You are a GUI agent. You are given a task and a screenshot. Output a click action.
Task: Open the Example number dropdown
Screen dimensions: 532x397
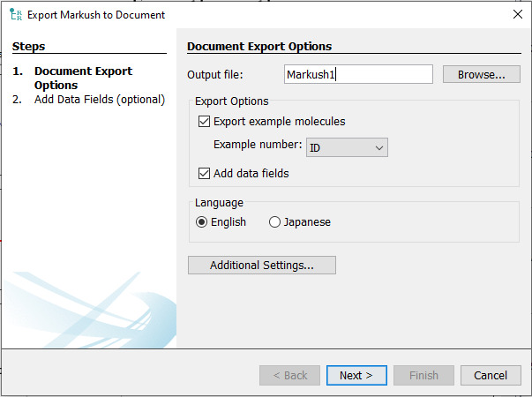pyautogui.click(x=347, y=148)
